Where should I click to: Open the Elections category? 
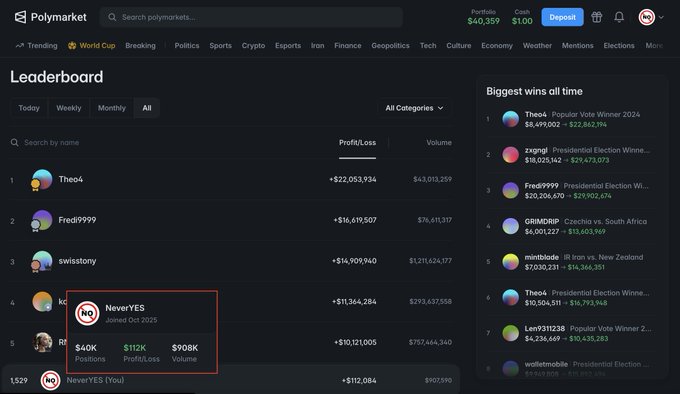click(619, 46)
